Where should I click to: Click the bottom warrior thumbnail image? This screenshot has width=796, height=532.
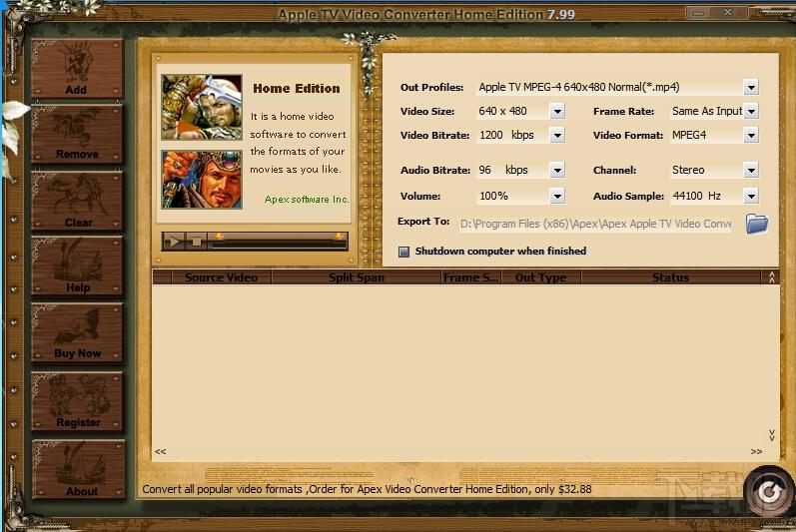[x=202, y=180]
